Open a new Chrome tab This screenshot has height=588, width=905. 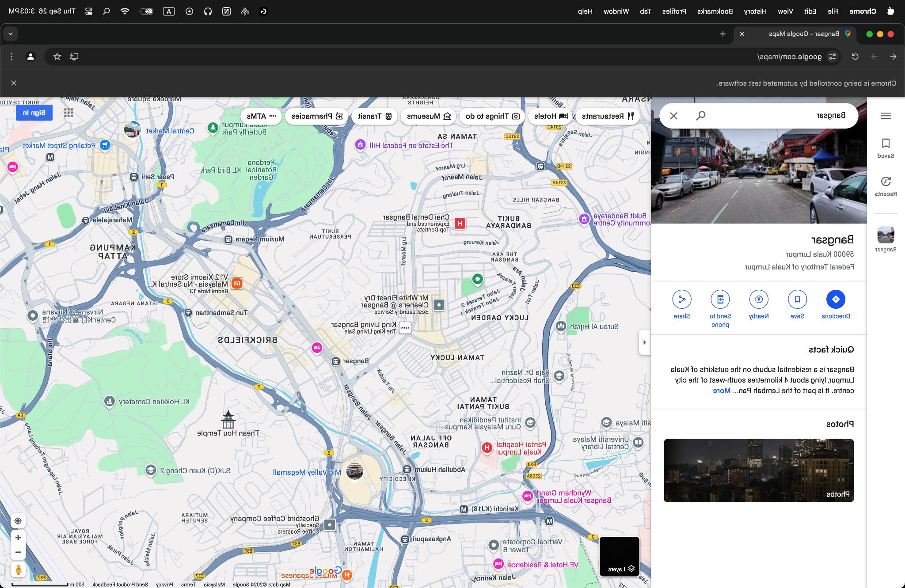pos(723,34)
